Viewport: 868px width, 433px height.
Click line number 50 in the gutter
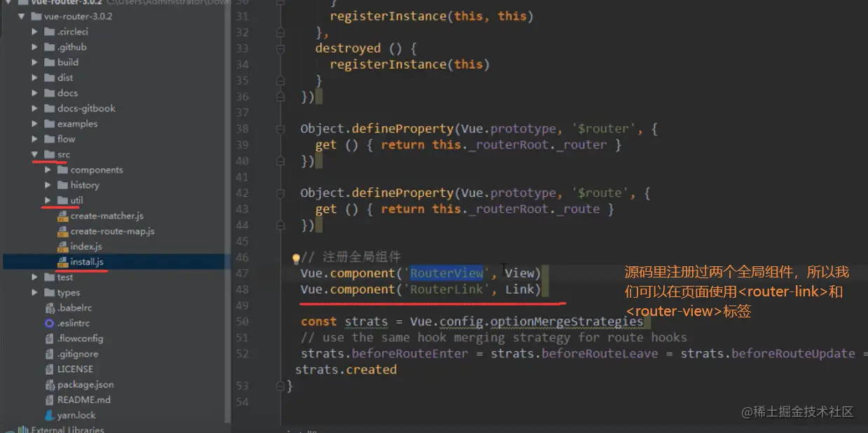(x=242, y=322)
